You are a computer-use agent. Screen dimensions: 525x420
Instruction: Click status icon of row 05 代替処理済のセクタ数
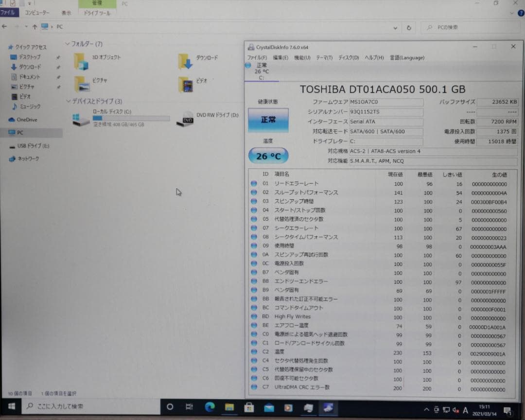coord(254,219)
